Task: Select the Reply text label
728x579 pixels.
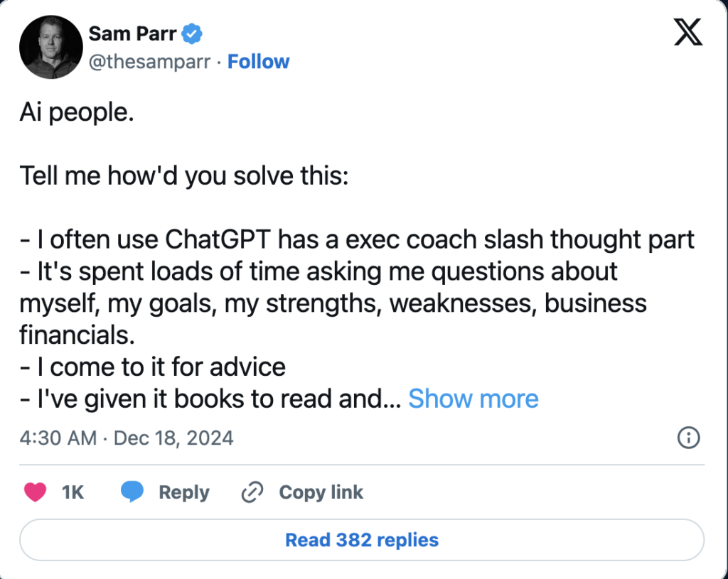Action: [x=184, y=492]
